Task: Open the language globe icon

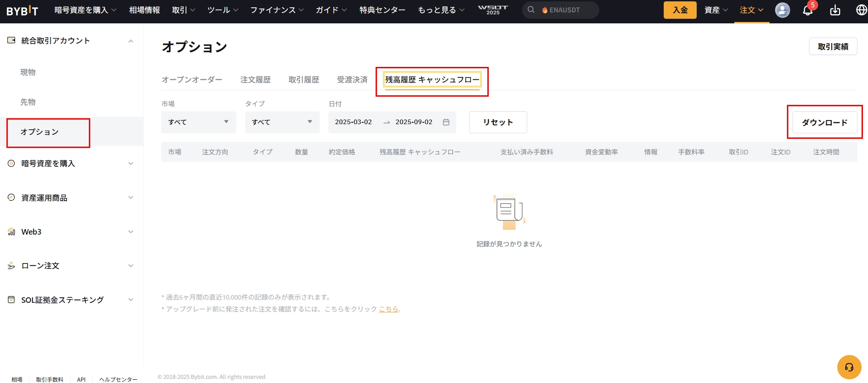Action: 861,10
